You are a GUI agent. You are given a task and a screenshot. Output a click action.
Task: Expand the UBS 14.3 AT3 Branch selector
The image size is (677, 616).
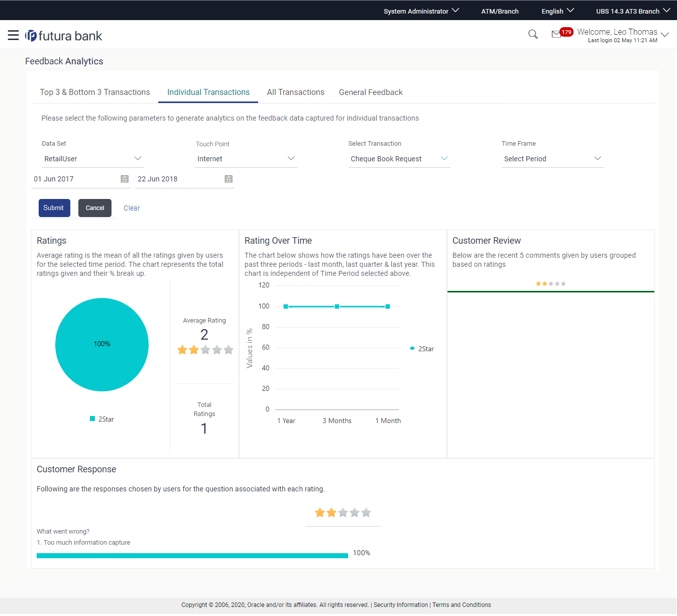[633, 11]
